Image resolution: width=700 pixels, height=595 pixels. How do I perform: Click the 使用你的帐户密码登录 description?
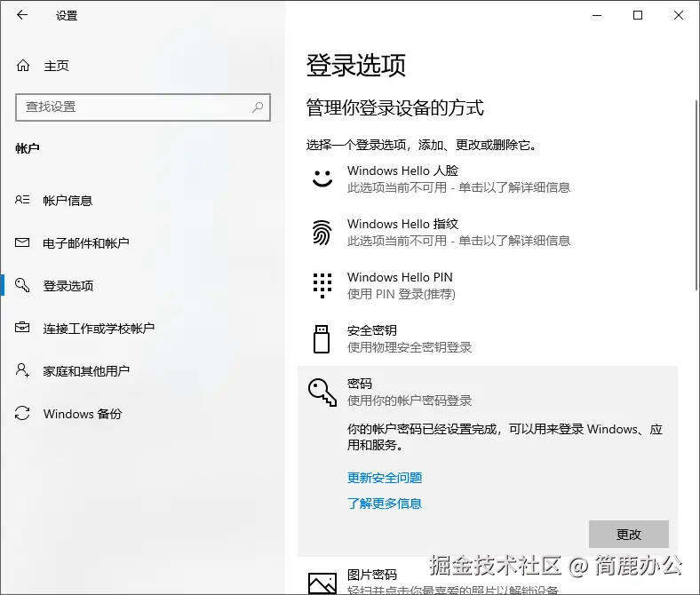pyautogui.click(x=410, y=401)
